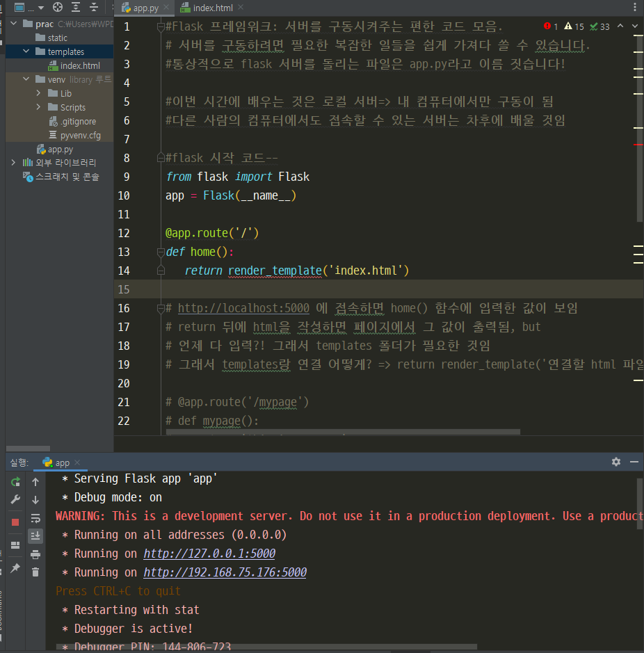Close the index.html editor tab

coord(241,7)
